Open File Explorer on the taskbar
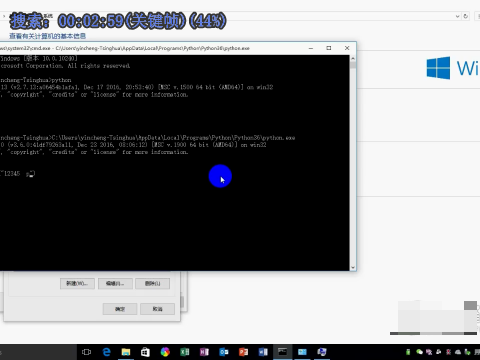 (126, 352)
